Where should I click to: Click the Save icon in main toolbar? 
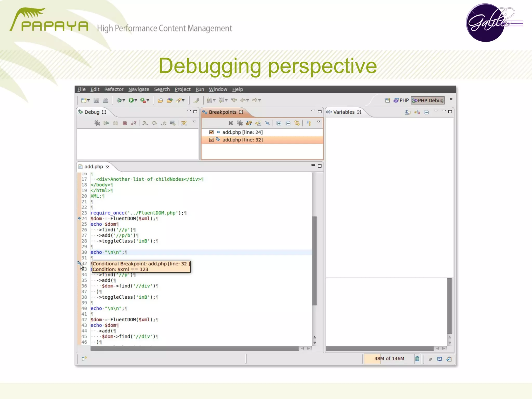[x=96, y=100]
